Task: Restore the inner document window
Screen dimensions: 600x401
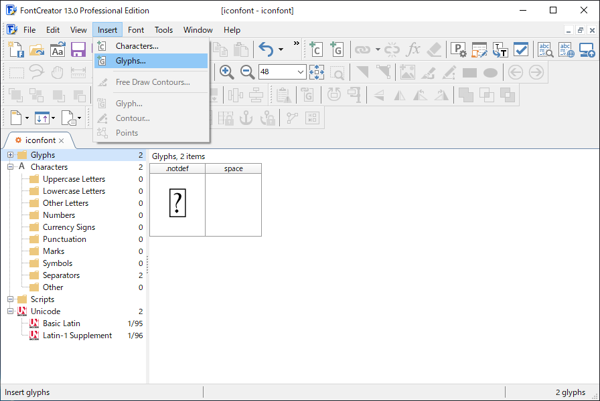Action: pyautogui.click(x=580, y=30)
